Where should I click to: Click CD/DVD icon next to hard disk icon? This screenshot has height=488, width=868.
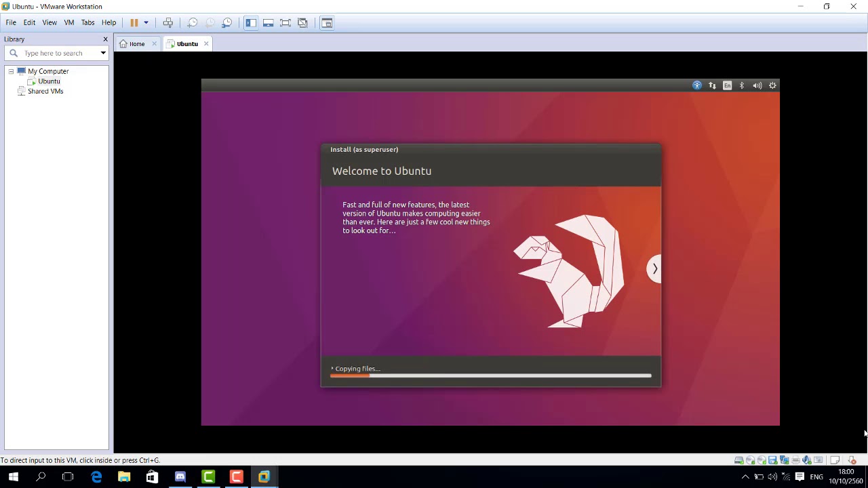click(x=751, y=460)
